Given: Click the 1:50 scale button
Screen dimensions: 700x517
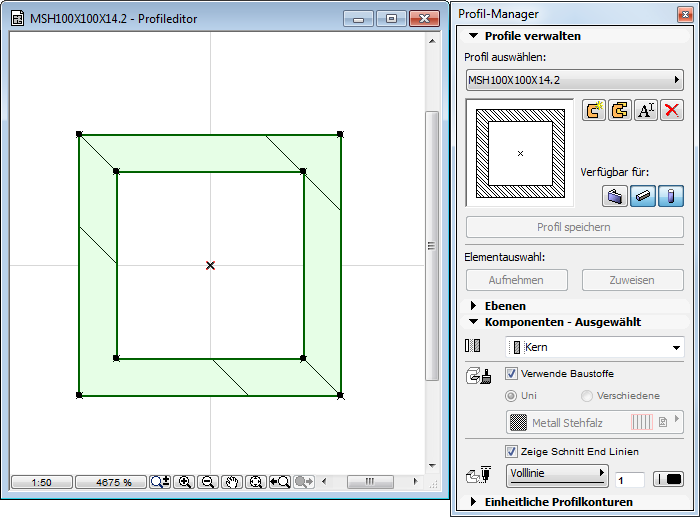Looking at the screenshot, I should pyautogui.click(x=42, y=482).
